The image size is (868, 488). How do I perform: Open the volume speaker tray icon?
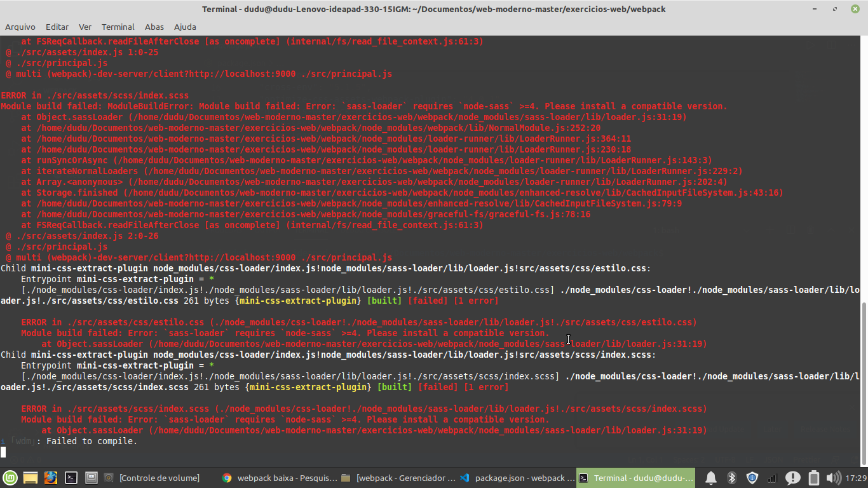coord(832,478)
